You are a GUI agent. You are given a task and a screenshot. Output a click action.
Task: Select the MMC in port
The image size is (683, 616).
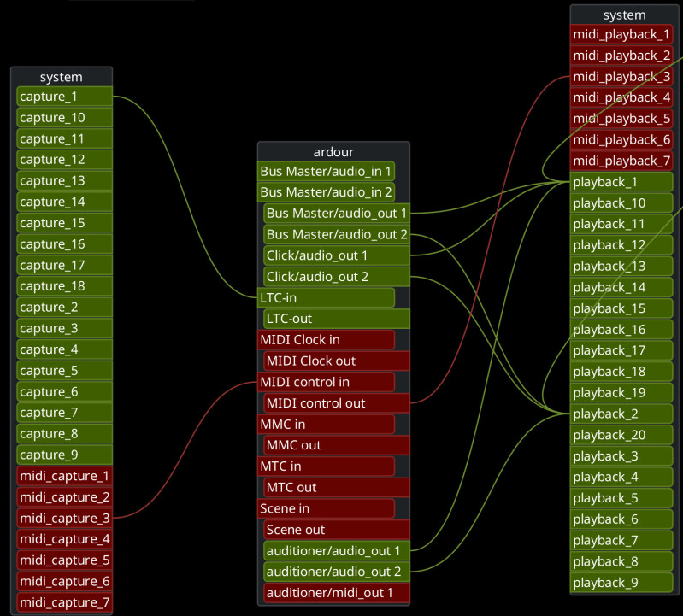(327, 424)
